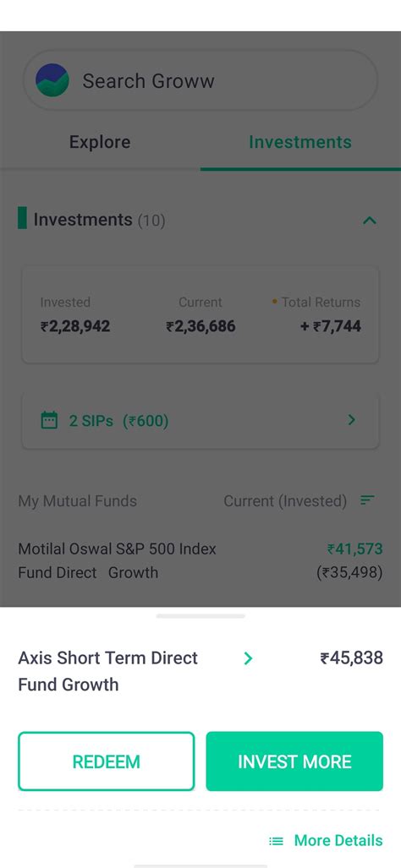Tap the bottom sheet drag handle
Viewport: 401px width, 868px height.
pyautogui.click(x=200, y=615)
